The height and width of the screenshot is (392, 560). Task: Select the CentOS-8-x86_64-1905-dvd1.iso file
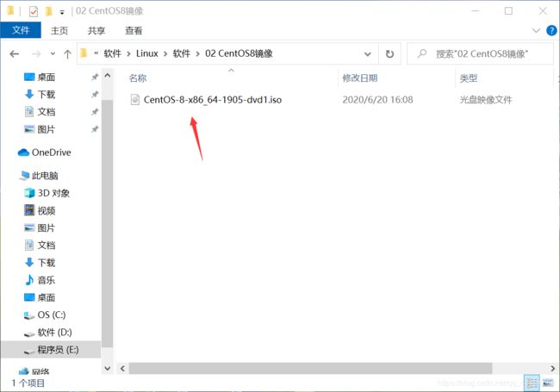pyautogui.click(x=213, y=100)
